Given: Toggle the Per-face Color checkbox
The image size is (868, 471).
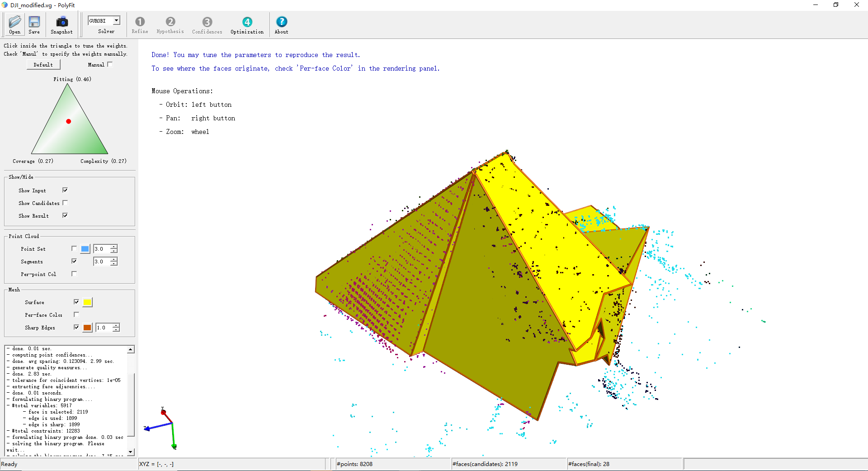Looking at the screenshot, I should [76, 314].
